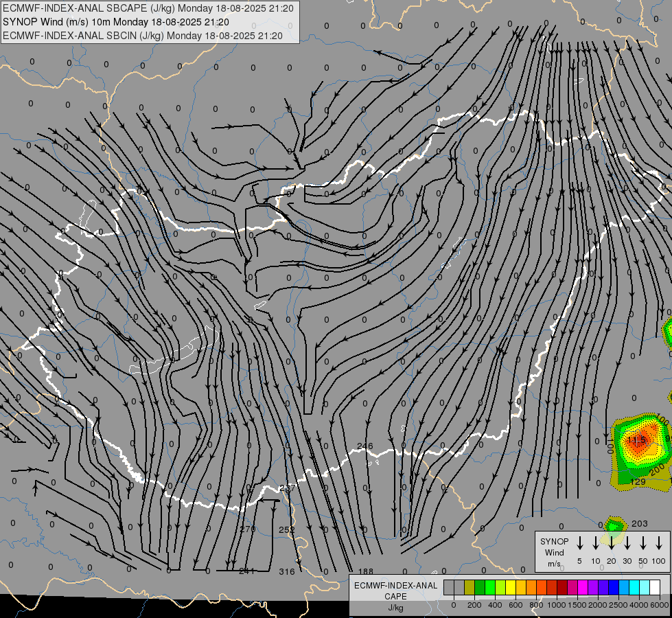Viewport: 672px width, 618px height.
Task: Click the wind arrow above the 20 label
Action: (611, 542)
